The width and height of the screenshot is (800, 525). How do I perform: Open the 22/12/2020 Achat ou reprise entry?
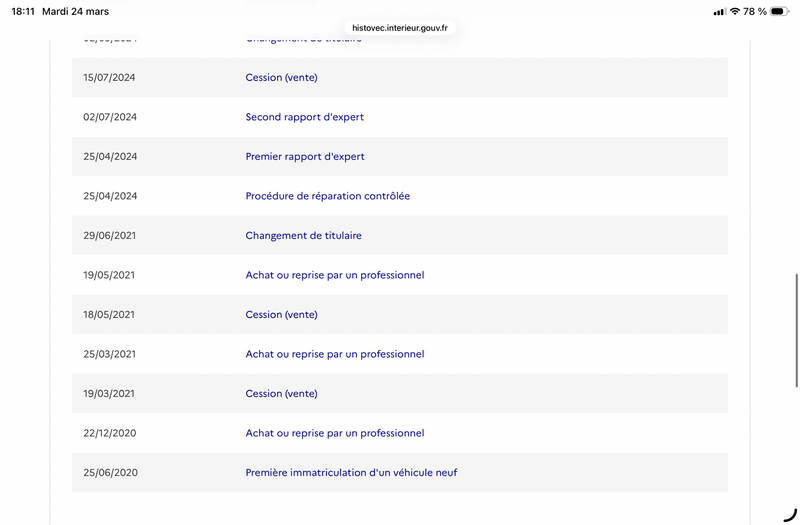(x=334, y=433)
